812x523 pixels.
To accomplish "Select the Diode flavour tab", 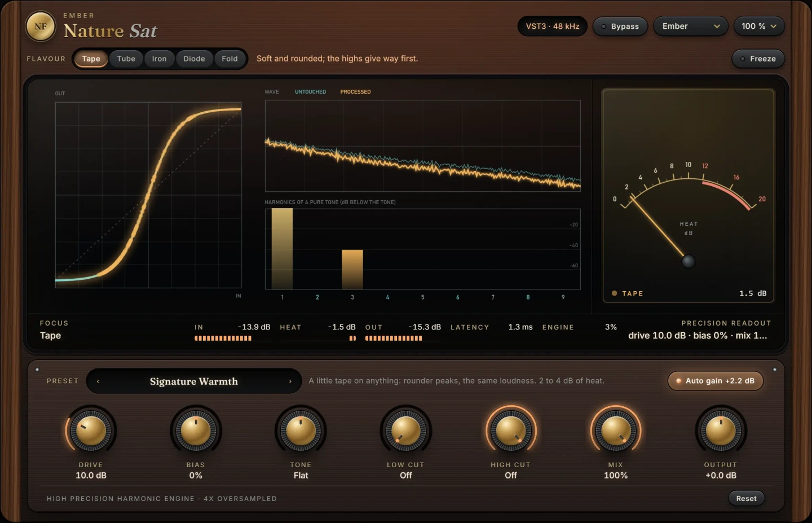I will [x=194, y=59].
